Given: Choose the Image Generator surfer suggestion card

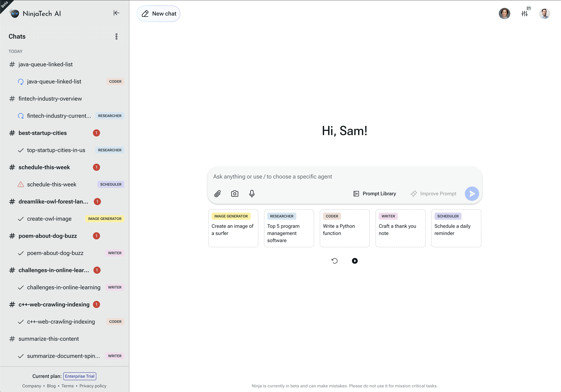Looking at the screenshot, I should tap(233, 228).
